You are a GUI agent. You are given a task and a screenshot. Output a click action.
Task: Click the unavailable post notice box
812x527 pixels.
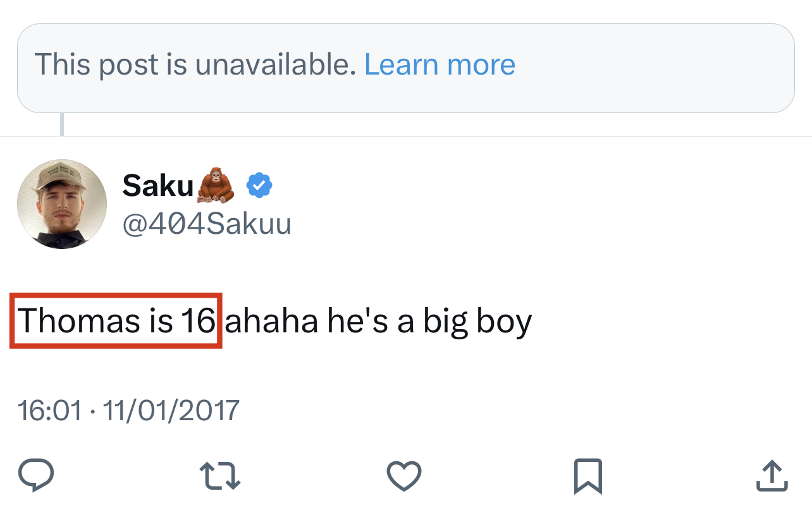pos(632,68)
